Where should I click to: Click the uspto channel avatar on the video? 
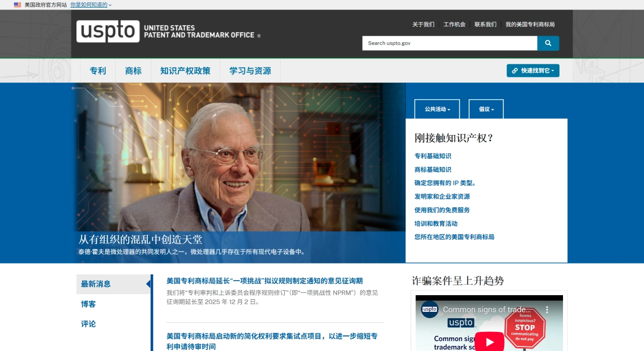(429, 310)
